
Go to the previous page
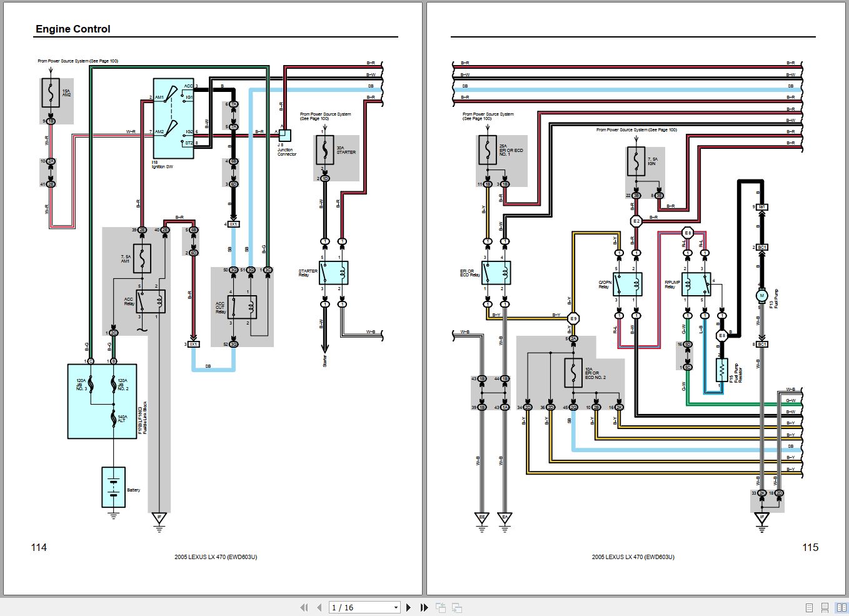tap(319, 607)
